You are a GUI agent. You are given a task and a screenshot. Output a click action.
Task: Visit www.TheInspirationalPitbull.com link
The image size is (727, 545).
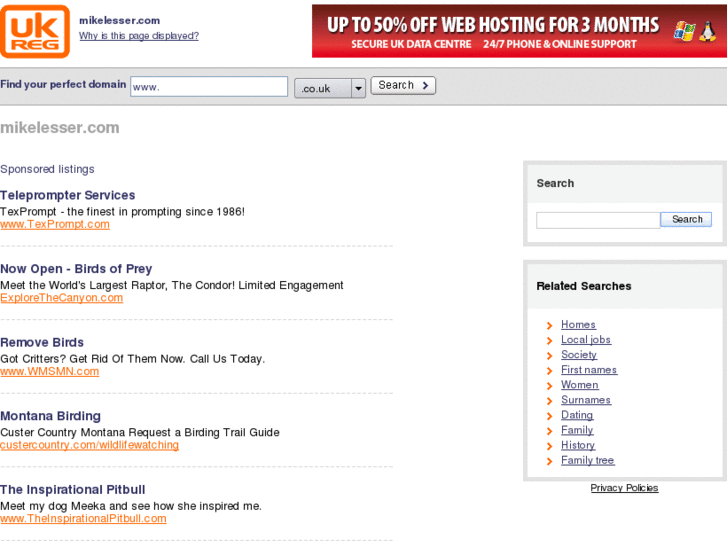(x=83, y=519)
